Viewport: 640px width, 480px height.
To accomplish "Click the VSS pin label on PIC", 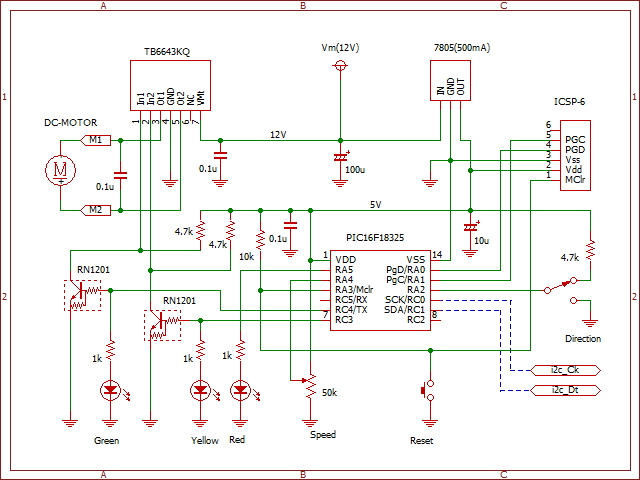I will click(x=416, y=260).
